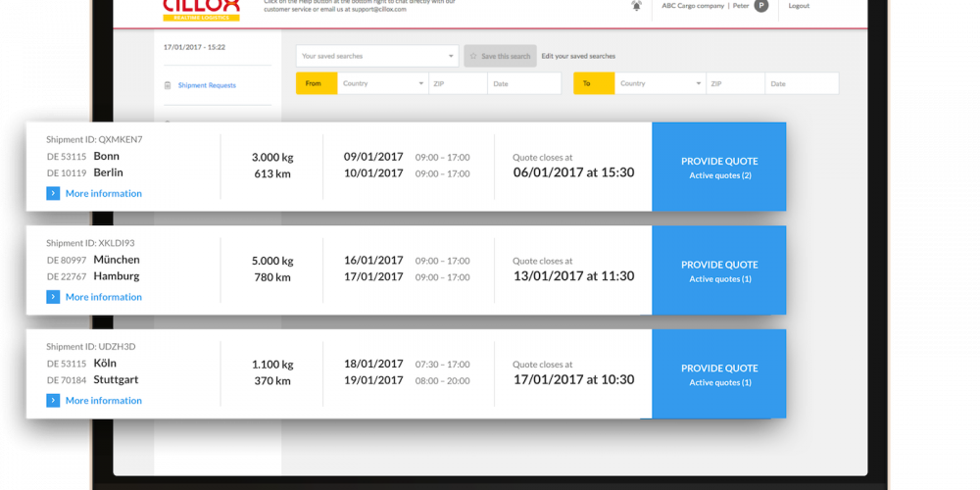
Task: Click Logout in the top bar
Action: [x=799, y=6]
